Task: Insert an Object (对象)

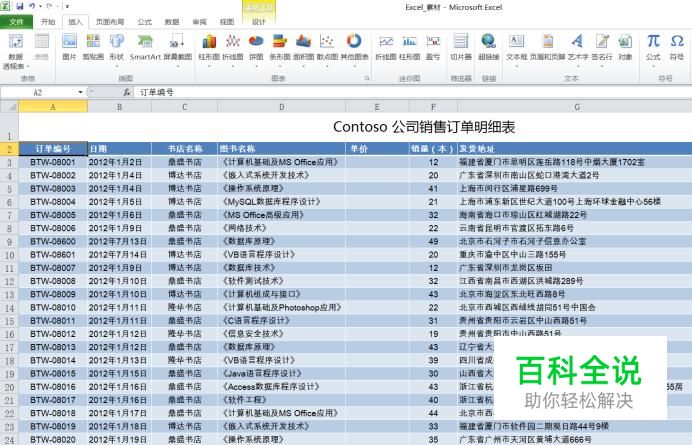Action: [x=625, y=47]
